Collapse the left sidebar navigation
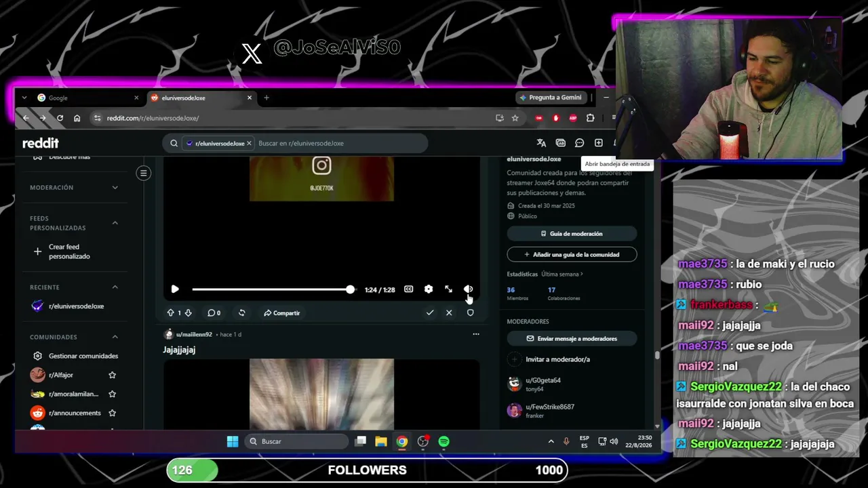868x488 pixels. [143, 173]
